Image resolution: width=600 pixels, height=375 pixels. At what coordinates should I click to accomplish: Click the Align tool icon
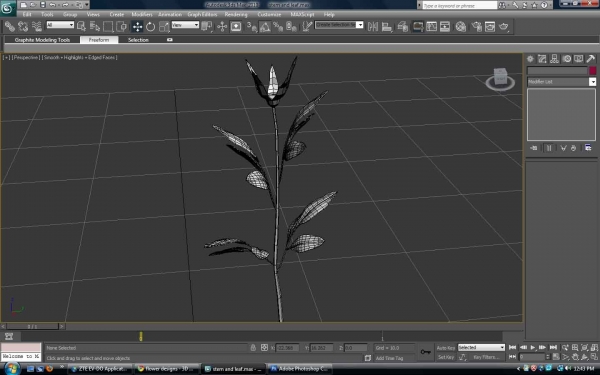(386, 26)
